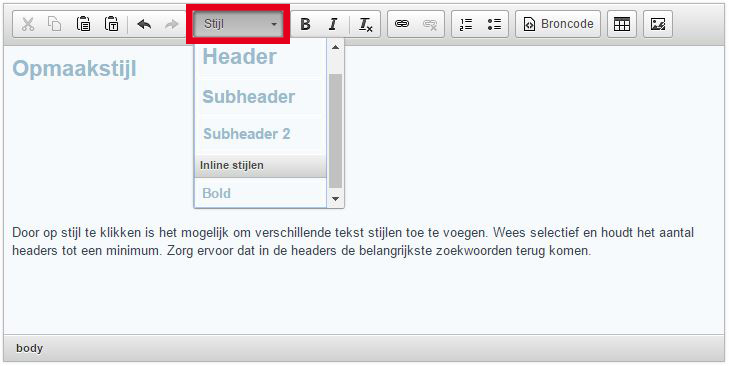The image size is (729, 366).
Task: Click the Paste clipboard icon
Action: (83, 24)
